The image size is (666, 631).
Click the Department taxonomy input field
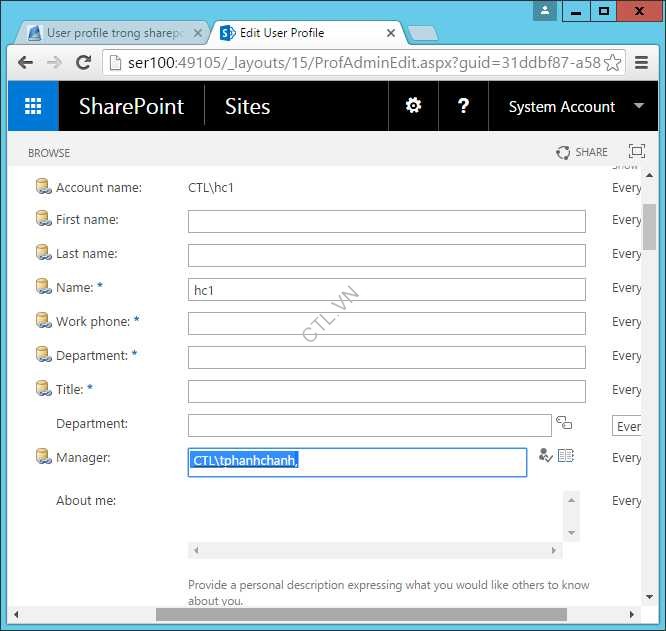[x=370, y=425]
